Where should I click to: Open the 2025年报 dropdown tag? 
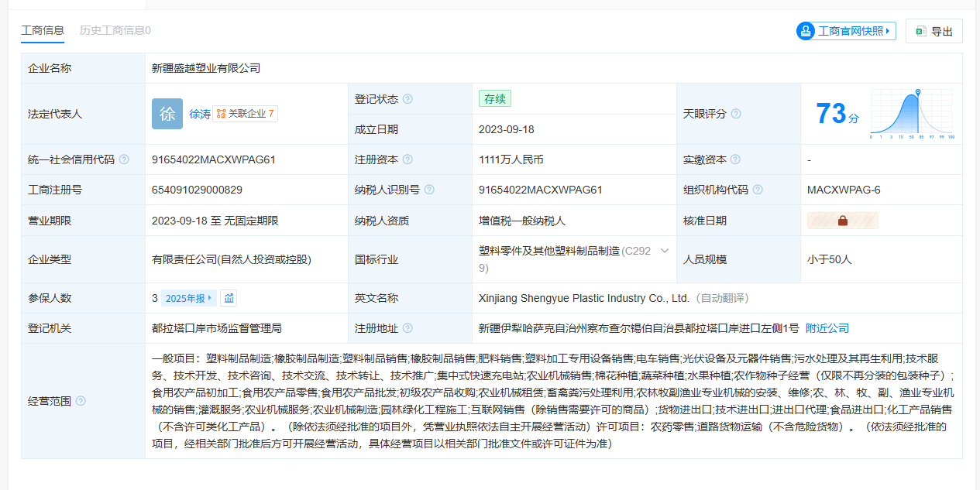click(x=188, y=298)
